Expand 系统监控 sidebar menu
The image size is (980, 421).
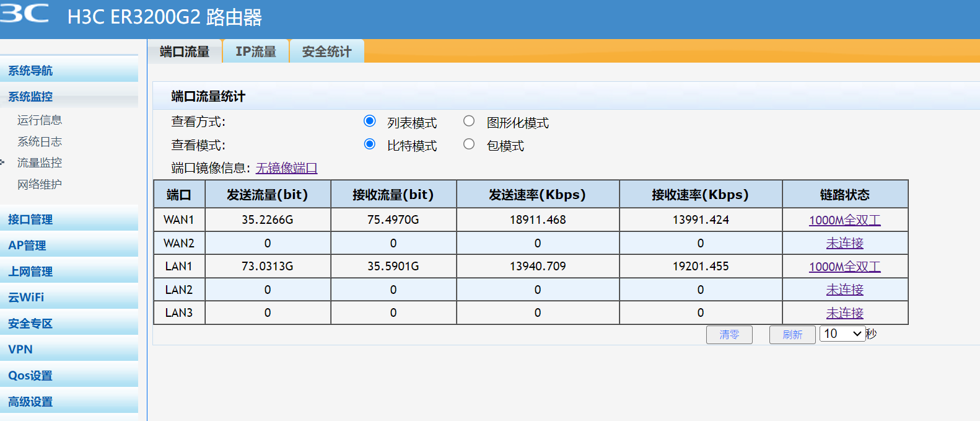click(69, 96)
